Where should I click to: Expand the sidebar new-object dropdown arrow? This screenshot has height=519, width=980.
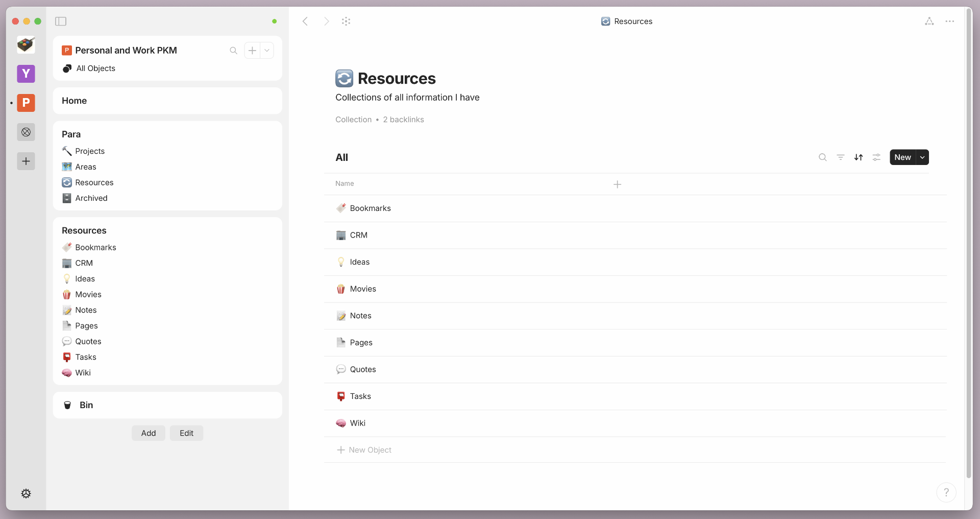(267, 51)
